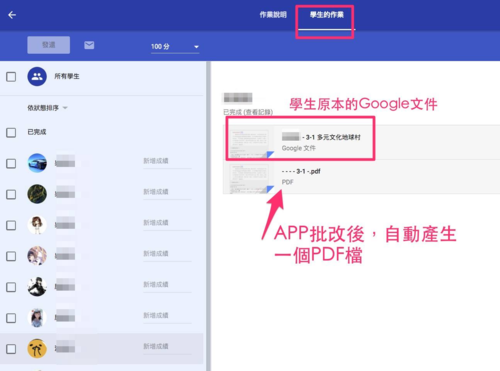Select the 所有學生 group icon
500x371 pixels.
[37, 76]
